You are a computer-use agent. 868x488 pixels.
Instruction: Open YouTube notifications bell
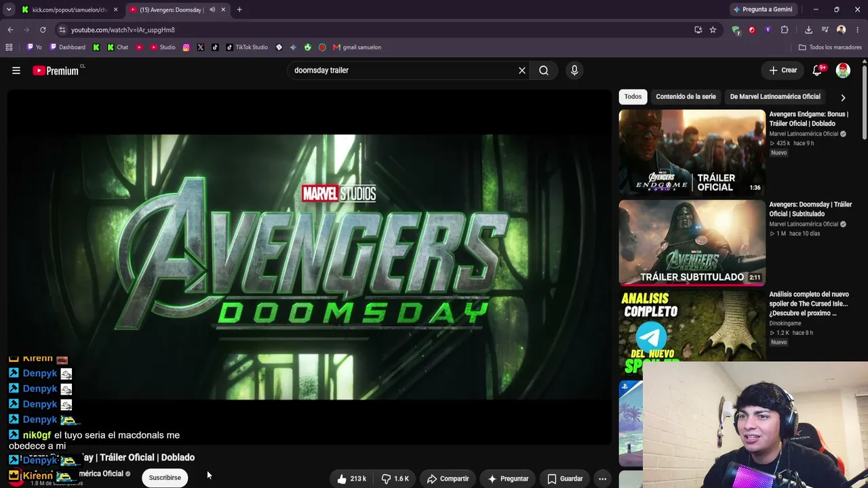pyautogui.click(x=817, y=70)
